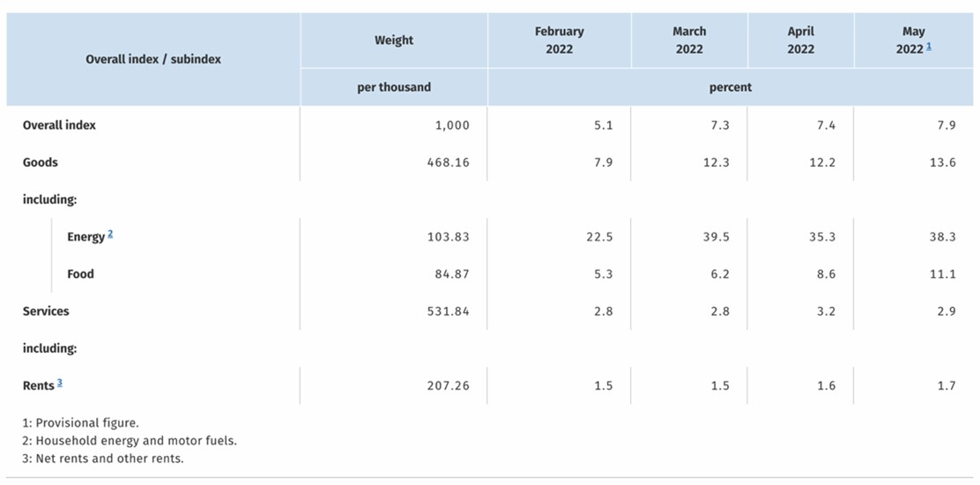Click the Provisional figure footnote text

pyautogui.click(x=78, y=422)
